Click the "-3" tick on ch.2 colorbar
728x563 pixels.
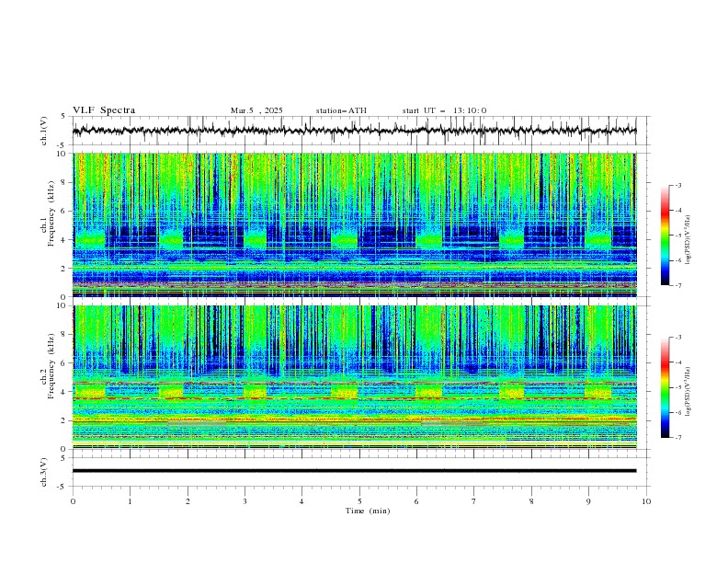[678, 338]
